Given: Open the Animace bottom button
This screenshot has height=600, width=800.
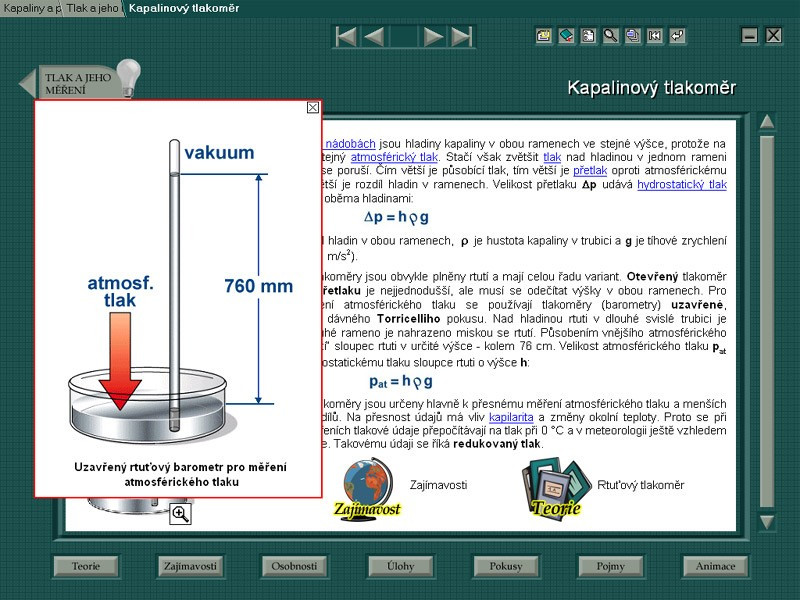Looking at the screenshot, I should coord(715,566).
